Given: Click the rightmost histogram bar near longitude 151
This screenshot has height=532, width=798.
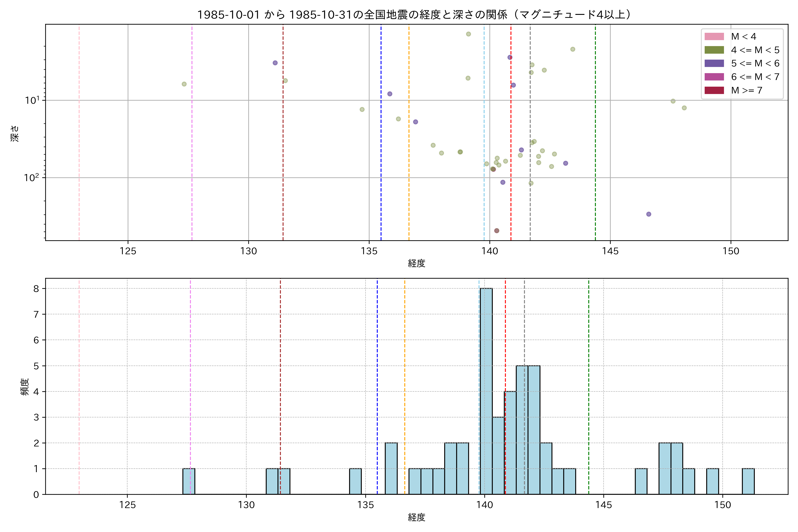Looking at the screenshot, I should tap(748, 481).
